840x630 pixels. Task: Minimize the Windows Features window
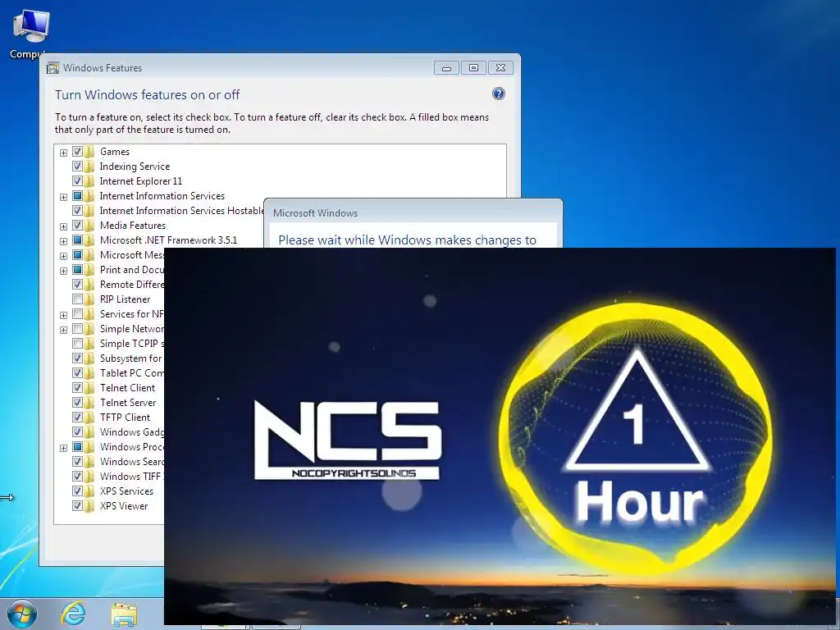(x=446, y=68)
